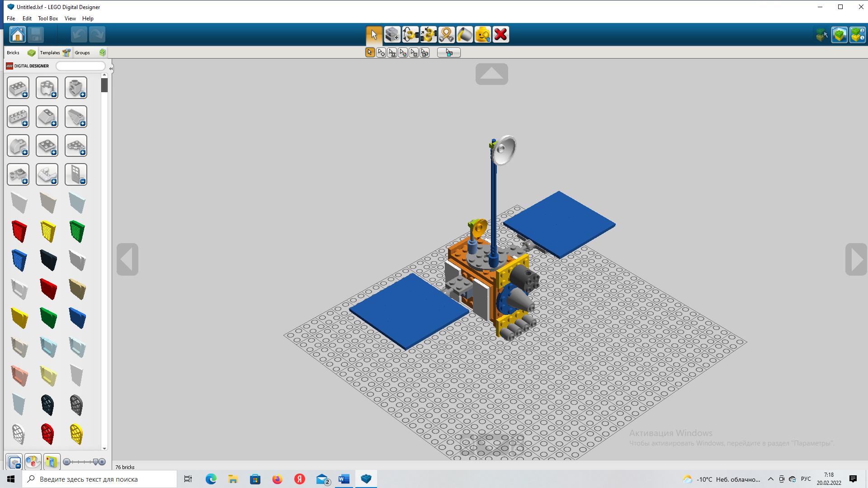868x488 pixels.
Task: Pick the black panel brick
Action: [48, 260]
